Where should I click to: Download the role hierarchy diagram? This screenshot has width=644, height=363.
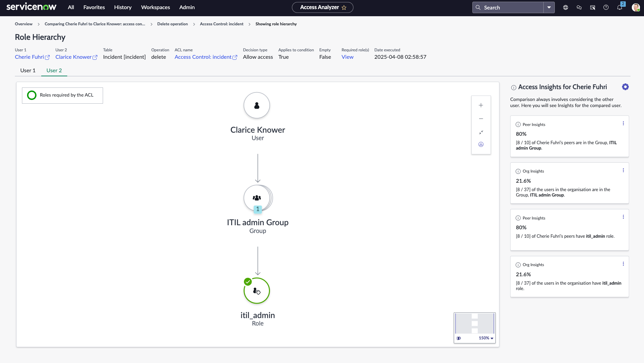click(x=481, y=145)
